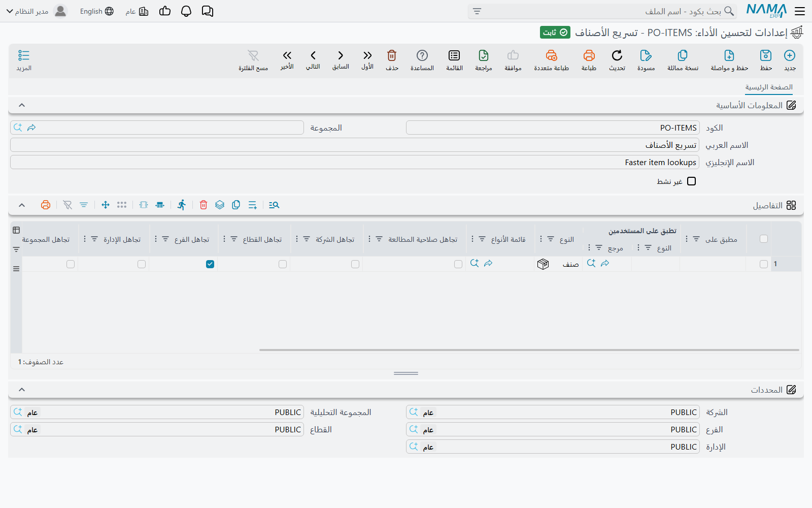
Task: Collapse the basic information (المعلومات الأساسية) section
Action: (x=22, y=105)
